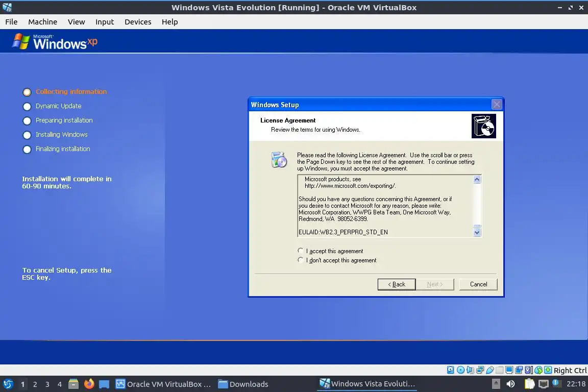Click the license scrollbar thumb above the down arrow
Viewport: 588px width, 392px height.
(477, 226)
